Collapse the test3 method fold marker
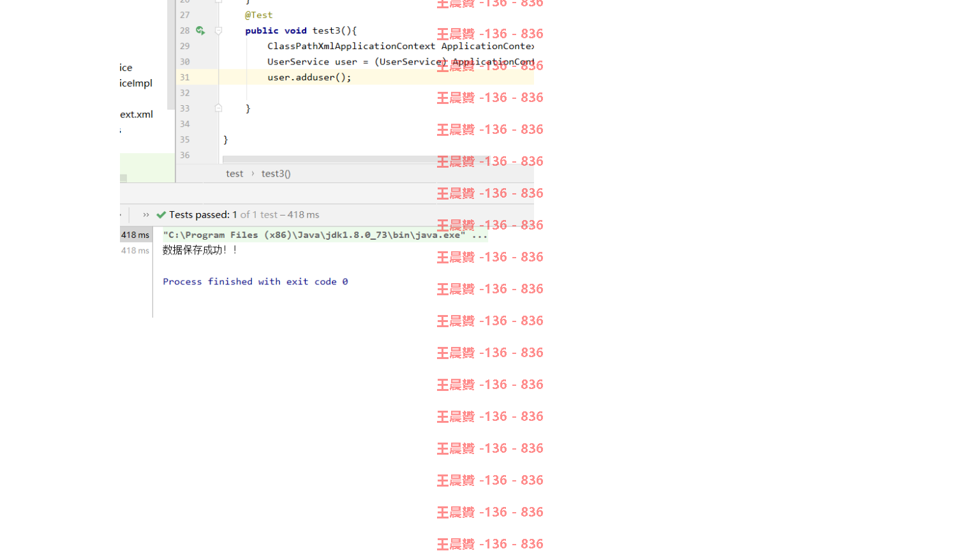The image size is (980, 551). [218, 31]
